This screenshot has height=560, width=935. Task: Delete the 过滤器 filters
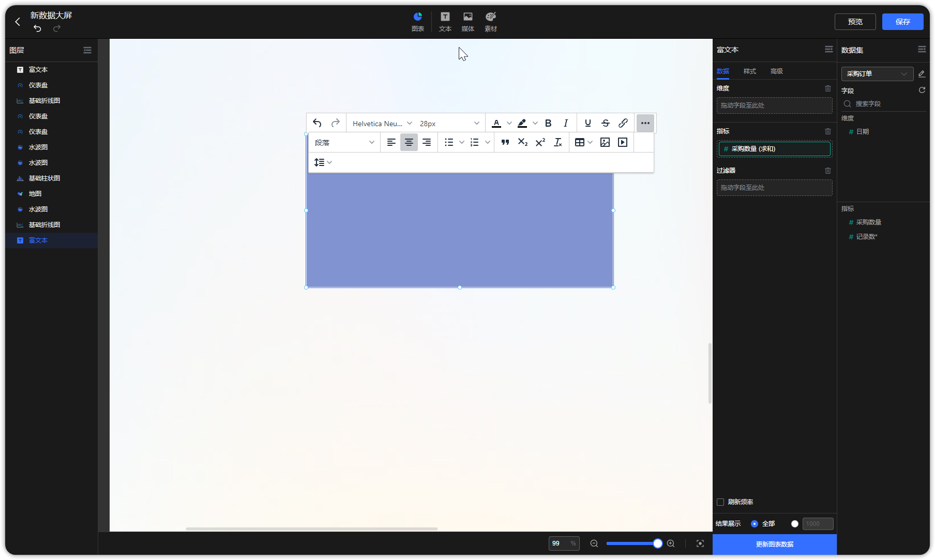tap(828, 171)
